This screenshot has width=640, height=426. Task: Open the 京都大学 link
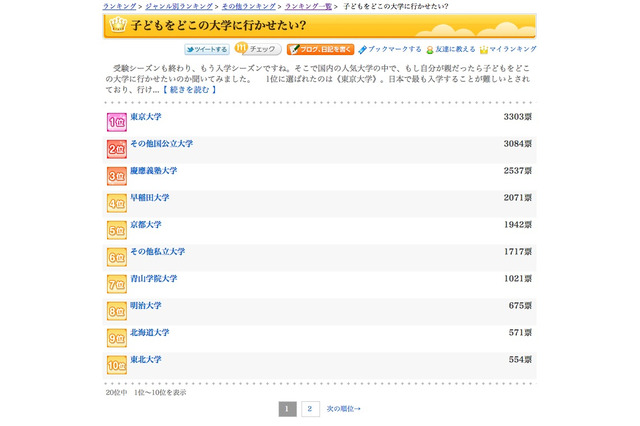(146, 224)
